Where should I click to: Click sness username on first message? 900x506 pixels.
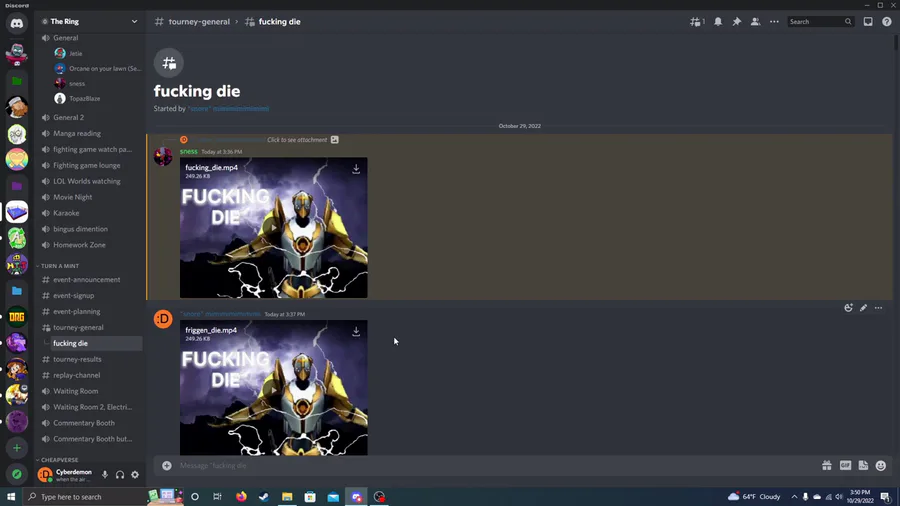(x=188, y=152)
